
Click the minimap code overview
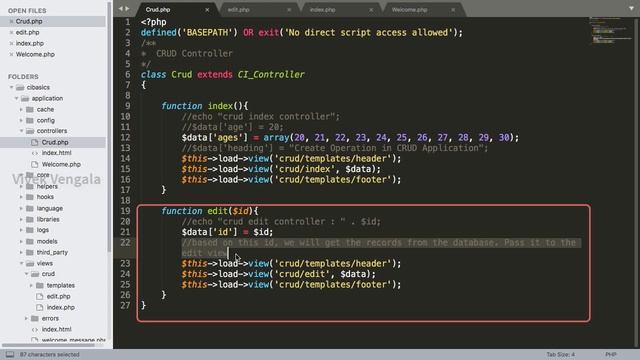point(610,31)
